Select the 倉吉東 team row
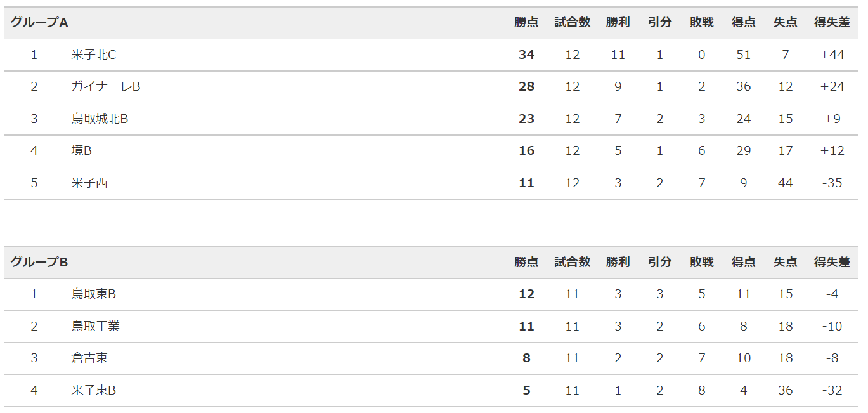This screenshot has width=868, height=413. (x=431, y=358)
